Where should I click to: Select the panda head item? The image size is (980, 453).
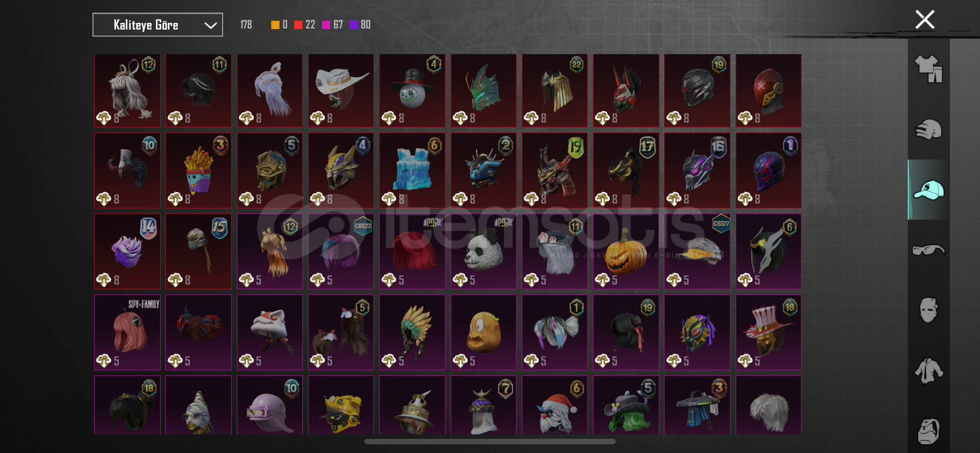coord(483,252)
